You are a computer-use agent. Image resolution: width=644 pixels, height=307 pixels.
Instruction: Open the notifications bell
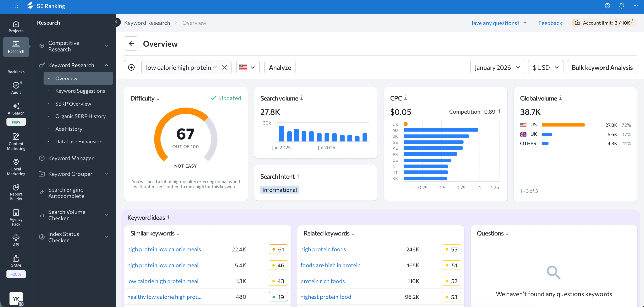[x=621, y=6]
